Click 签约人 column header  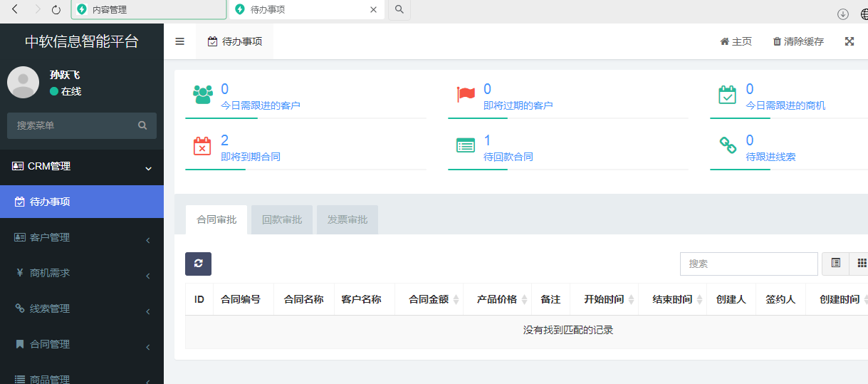780,299
